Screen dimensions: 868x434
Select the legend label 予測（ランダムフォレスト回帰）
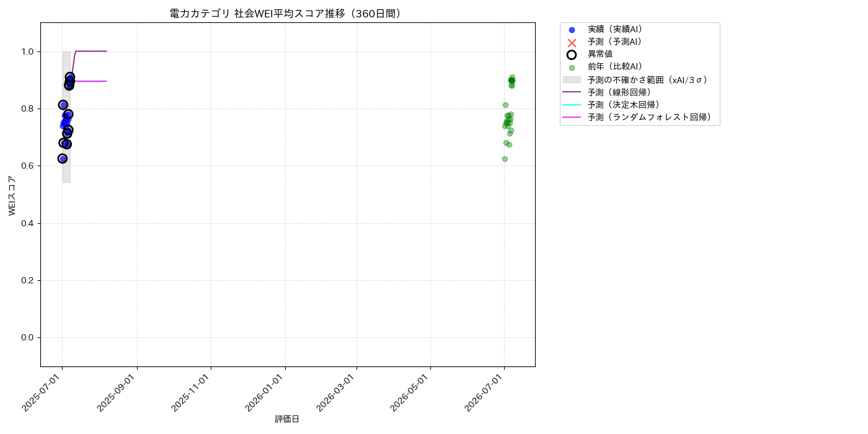[x=650, y=117]
